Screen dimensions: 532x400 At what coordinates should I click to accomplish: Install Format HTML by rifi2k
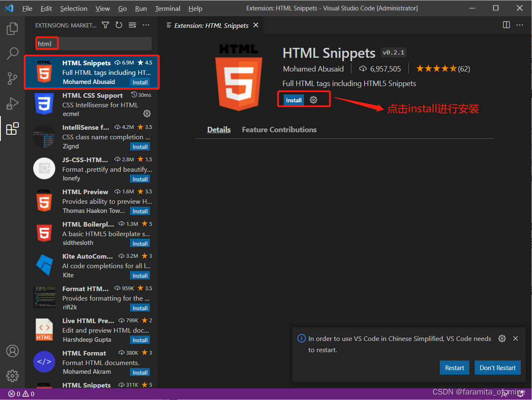click(x=140, y=308)
